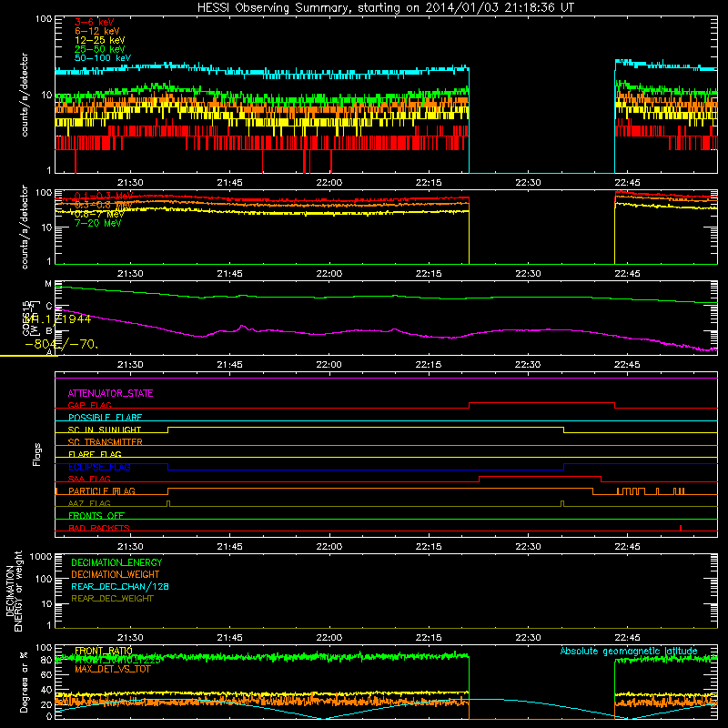Click the POSSIBLE_FLARE flag label
Viewport: 728px width, 728px height.
105,418
